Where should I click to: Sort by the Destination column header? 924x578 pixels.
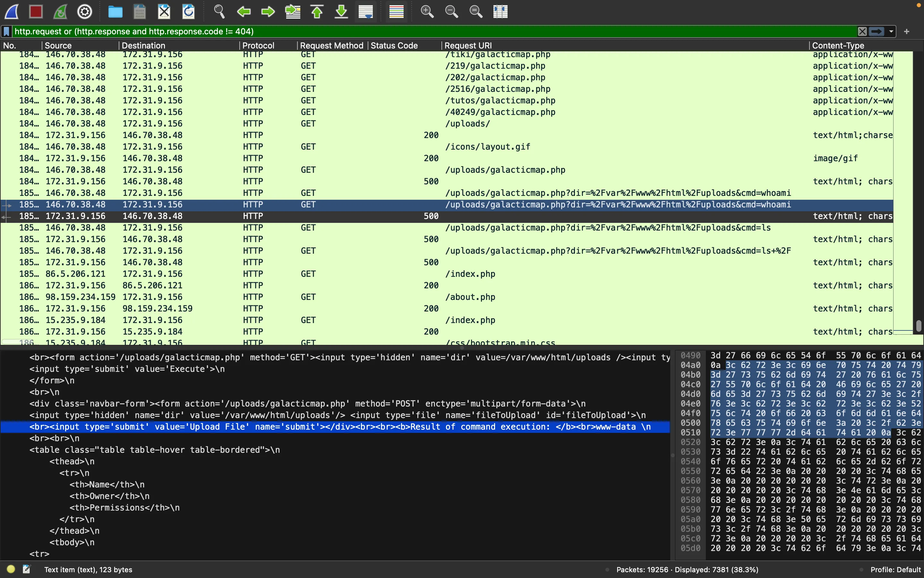(x=179, y=46)
